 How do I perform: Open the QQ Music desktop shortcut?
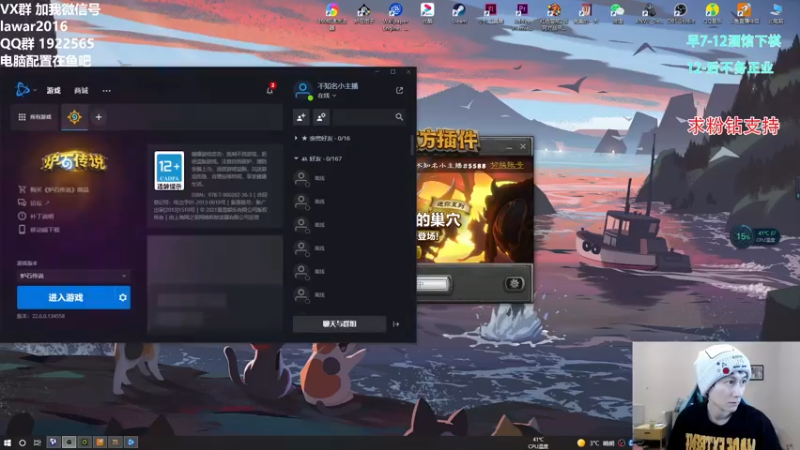coord(712,14)
